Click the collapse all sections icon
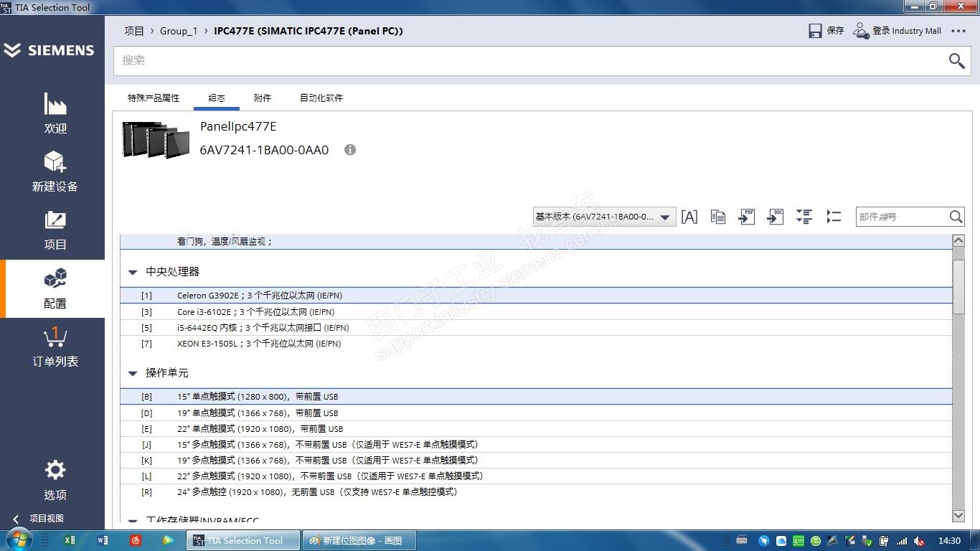 pos(833,217)
